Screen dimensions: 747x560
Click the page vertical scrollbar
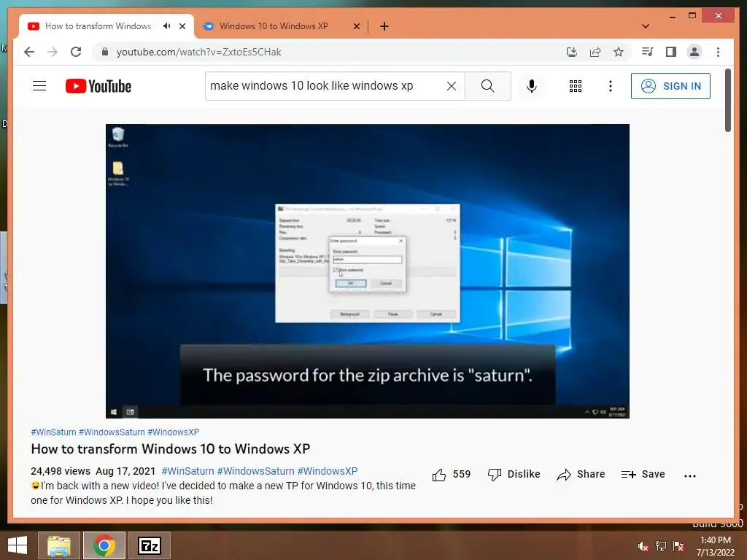pos(727,100)
